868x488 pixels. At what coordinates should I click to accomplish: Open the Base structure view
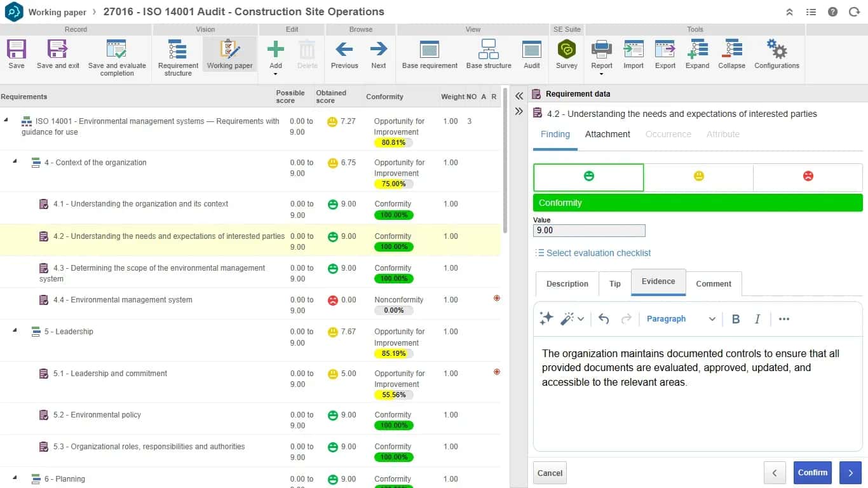tap(489, 50)
